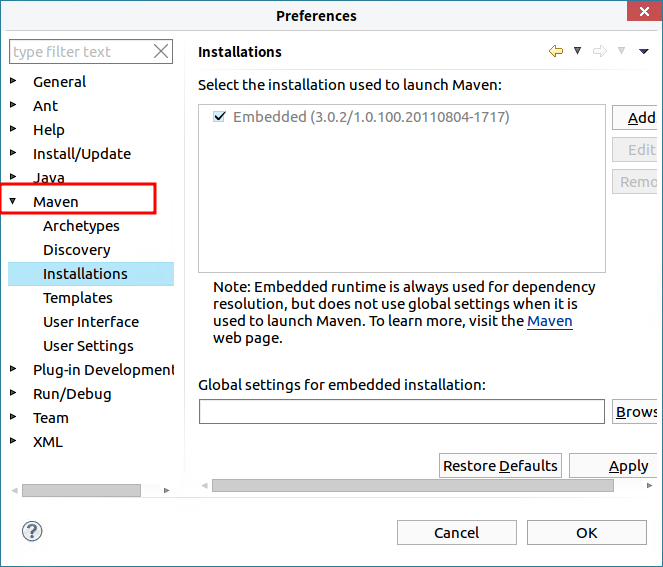The height and width of the screenshot is (567, 663).
Task: Click the tree pane horizontal scrollbar thumb
Action: pyautogui.click(x=81, y=490)
